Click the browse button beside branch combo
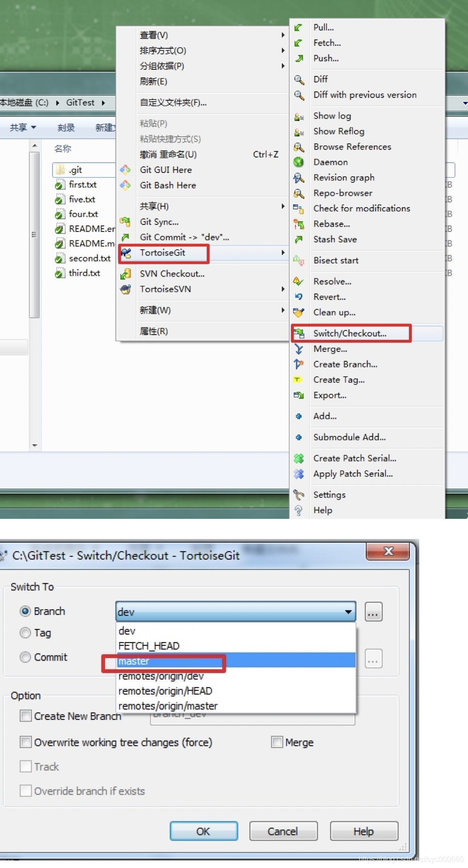 tap(373, 612)
